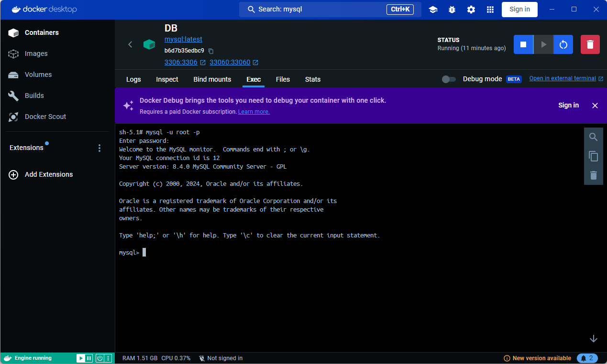Open Settings gear icon in header
The width and height of the screenshot is (607, 364).
tap(471, 10)
